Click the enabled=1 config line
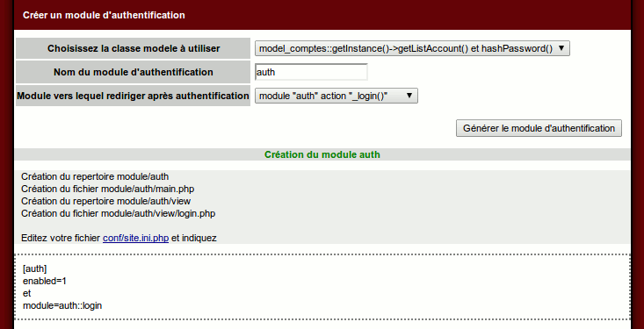The height and width of the screenshot is (329, 644). tap(45, 282)
